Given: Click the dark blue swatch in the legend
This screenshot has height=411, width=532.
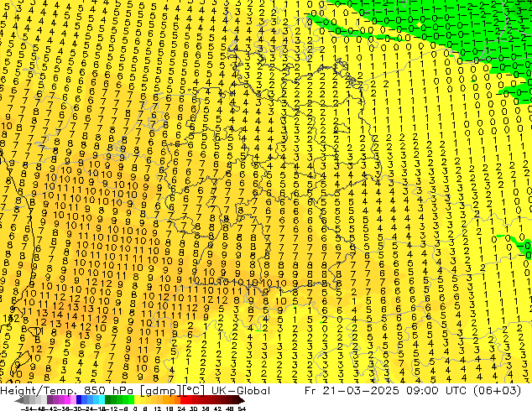Looking at the screenshot, I should point(79,400).
